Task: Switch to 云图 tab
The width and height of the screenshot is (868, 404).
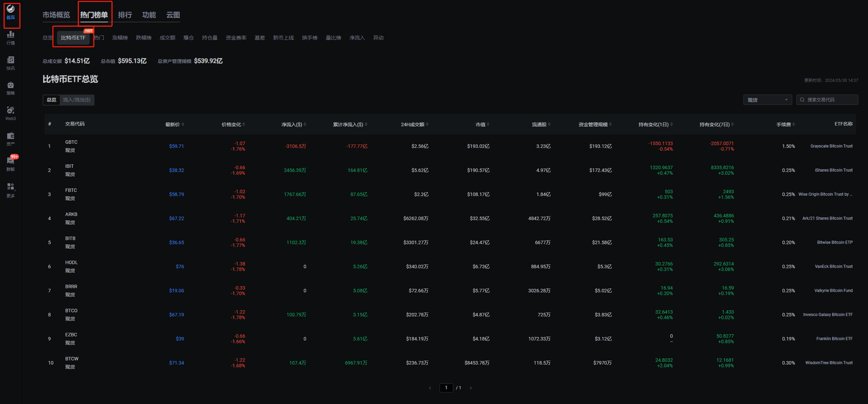Action: click(x=173, y=15)
